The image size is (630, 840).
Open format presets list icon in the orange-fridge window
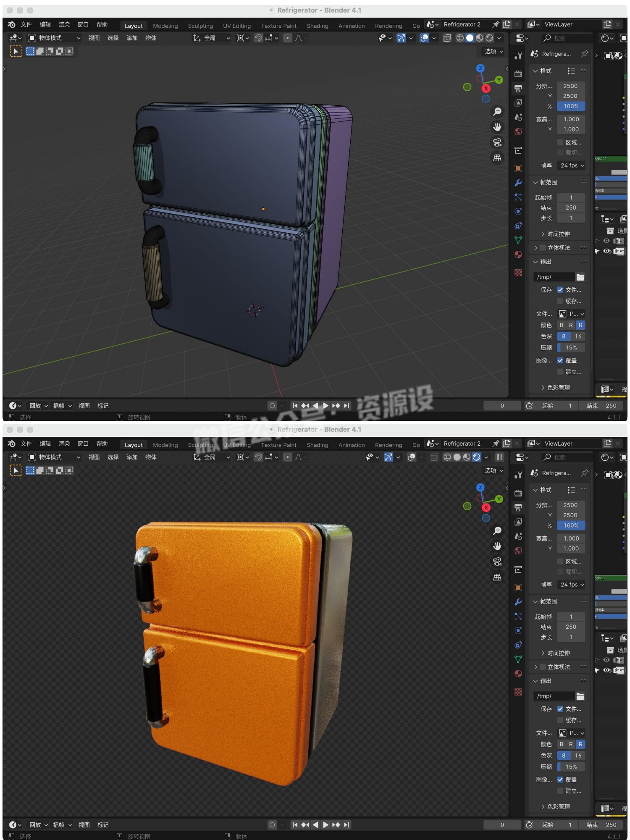[x=571, y=490]
